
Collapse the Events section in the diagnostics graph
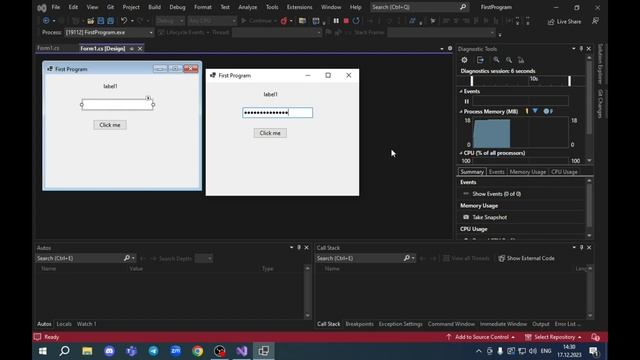pyautogui.click(x=461, y=91)
